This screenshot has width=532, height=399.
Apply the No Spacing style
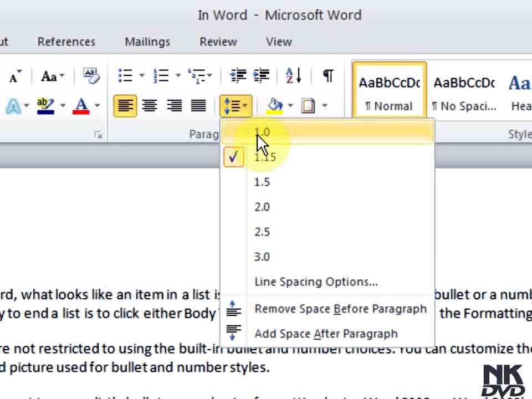click(x=464, y=91)
